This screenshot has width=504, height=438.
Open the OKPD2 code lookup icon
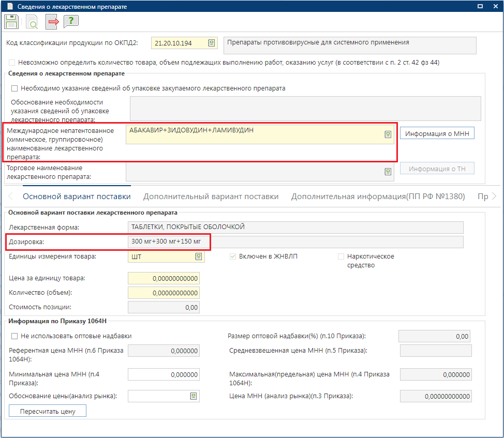[x=212, y=43]
